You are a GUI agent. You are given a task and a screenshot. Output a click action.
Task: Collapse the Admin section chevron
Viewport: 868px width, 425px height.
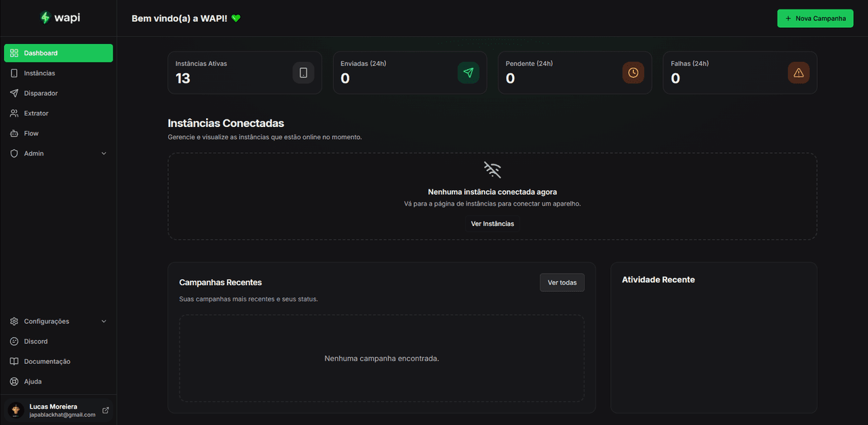[104, 153]
